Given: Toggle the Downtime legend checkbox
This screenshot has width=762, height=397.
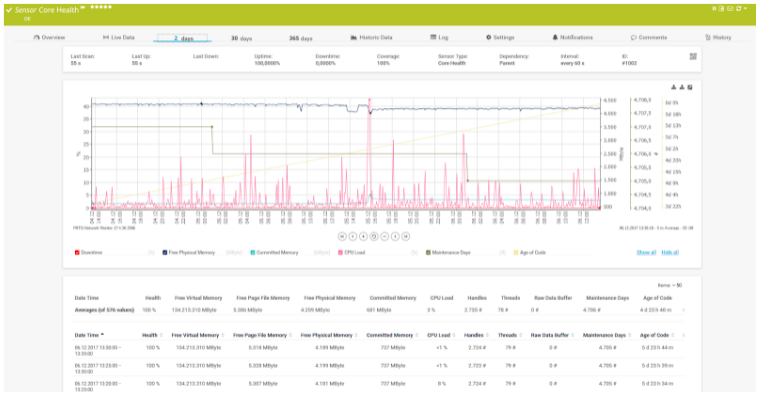Looking at the screenshot, I should [x=77, y=253].
